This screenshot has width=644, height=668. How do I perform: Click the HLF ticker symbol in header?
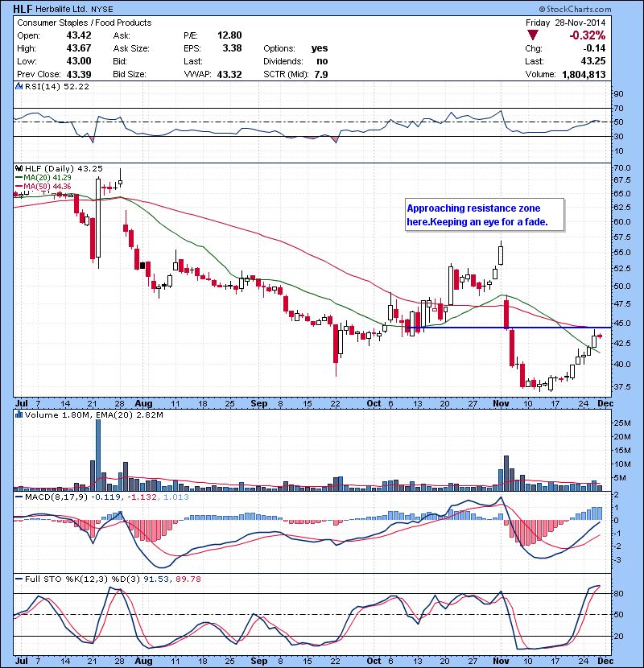point(23,9)
